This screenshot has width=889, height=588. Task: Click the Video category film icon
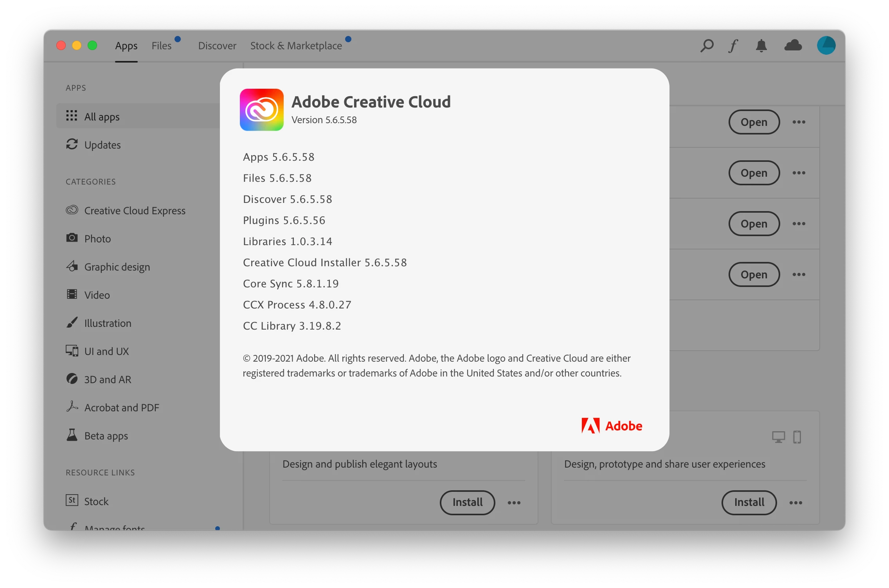tap(72, 294)
